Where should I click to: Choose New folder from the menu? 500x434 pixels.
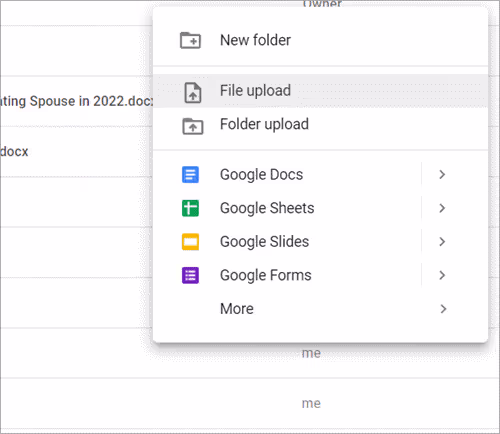point(321,40)
